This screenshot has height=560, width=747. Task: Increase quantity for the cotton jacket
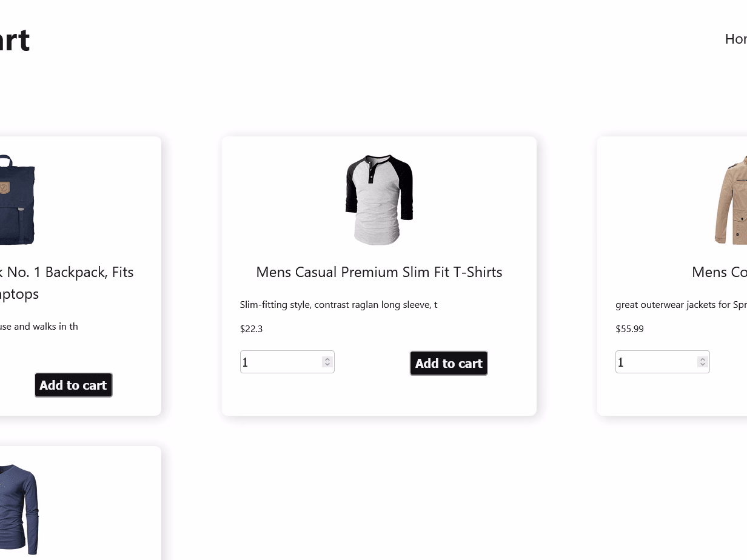(702, 358)
